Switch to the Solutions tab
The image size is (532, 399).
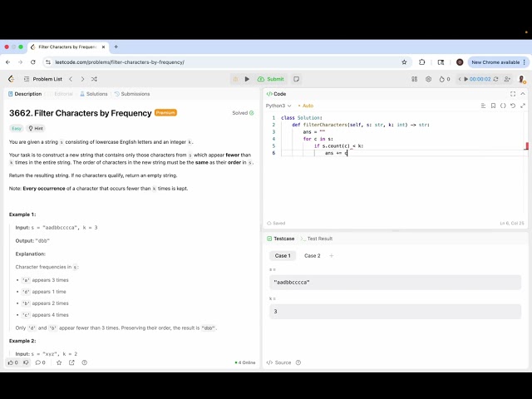click(94, 94)
